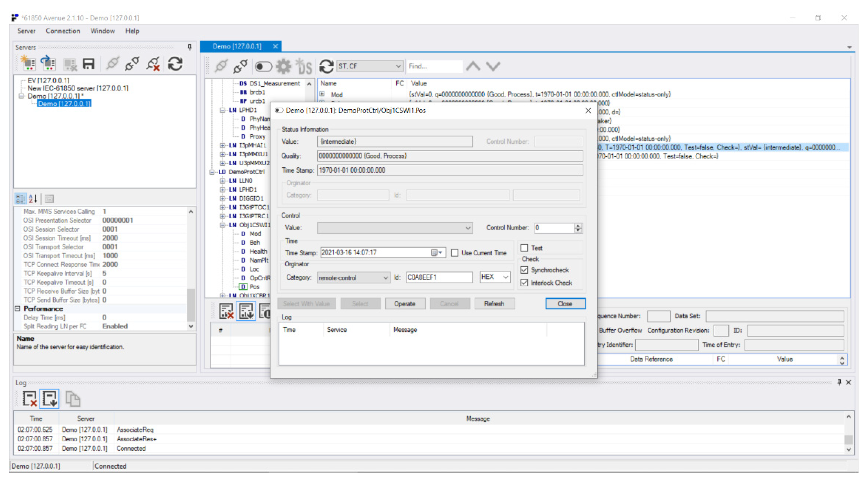
Task: Click the Find previous up arrow
Action: point(473,66)
